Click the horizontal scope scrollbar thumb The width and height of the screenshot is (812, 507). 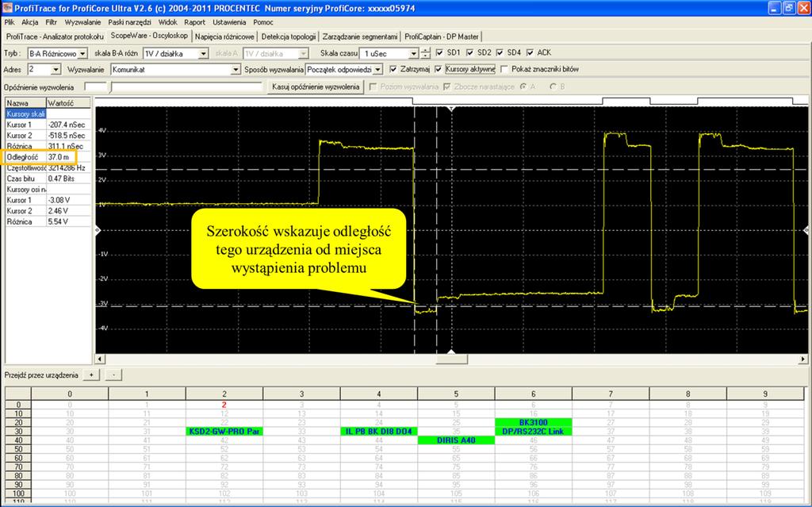(x=451, y=359)
